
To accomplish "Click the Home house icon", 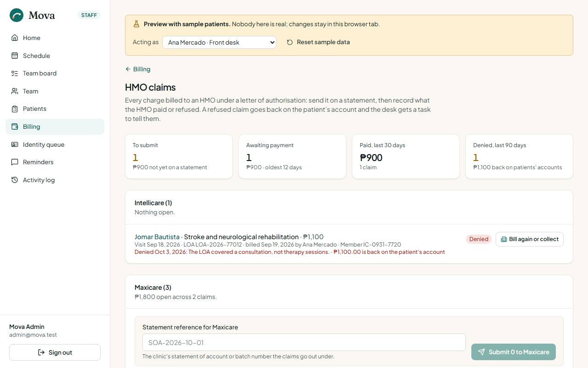I will (x=15, y=38).
